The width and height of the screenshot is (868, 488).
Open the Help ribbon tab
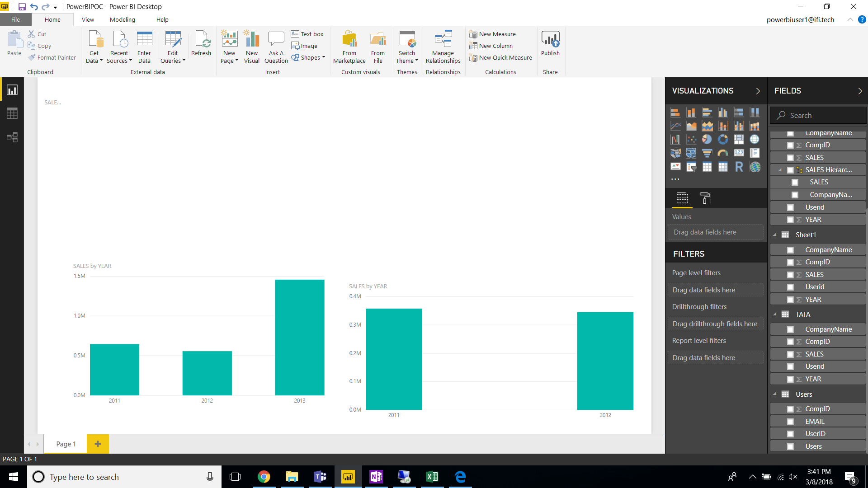162,20
